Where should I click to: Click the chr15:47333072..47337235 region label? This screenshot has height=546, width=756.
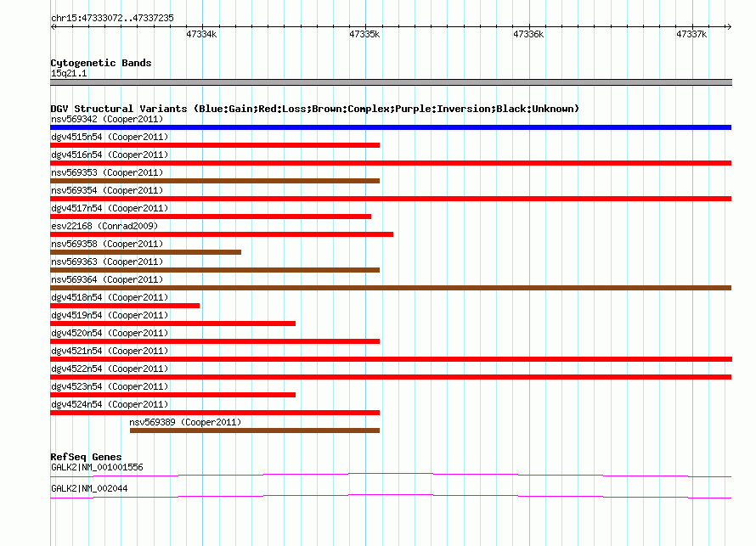[112, 18]
